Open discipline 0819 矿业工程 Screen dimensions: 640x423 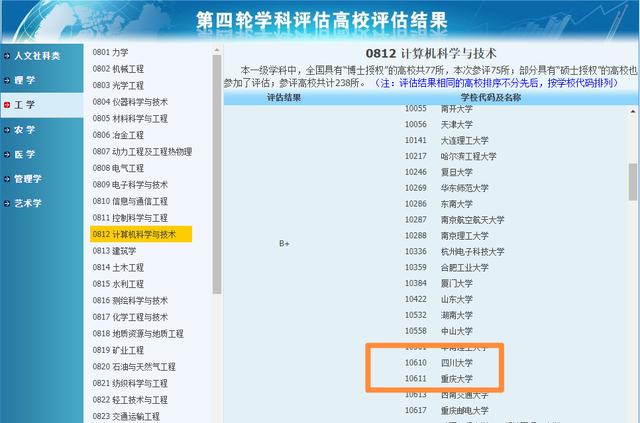pos(118,350)
